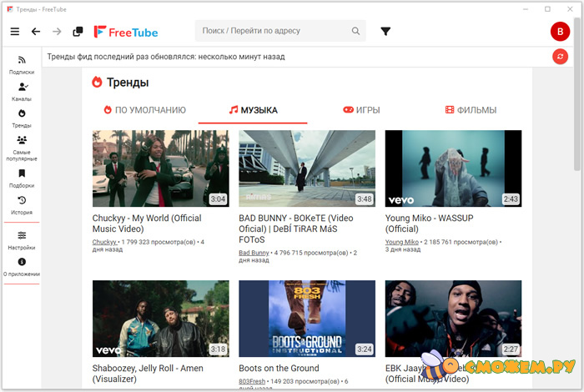Switch to the МУЗЫКА tab
The width and height of the screenshot is (584, 392).
253,110
